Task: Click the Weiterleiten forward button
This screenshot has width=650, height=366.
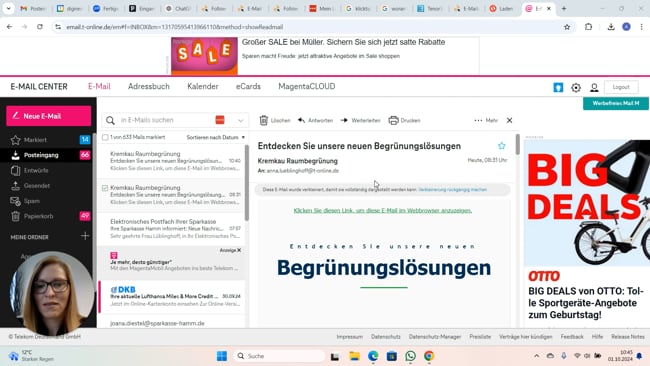Action: (360, 120)
